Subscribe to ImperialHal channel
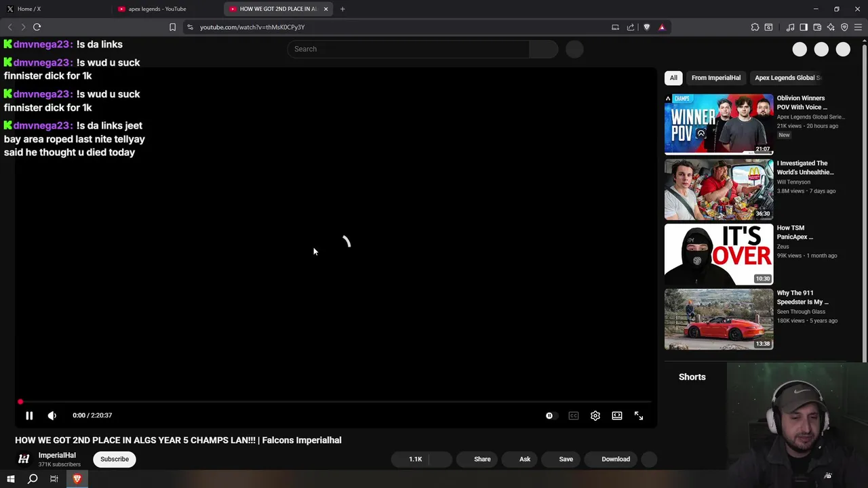Image resolution: width=868 pixels, height=488 pixels. [115, 459]
